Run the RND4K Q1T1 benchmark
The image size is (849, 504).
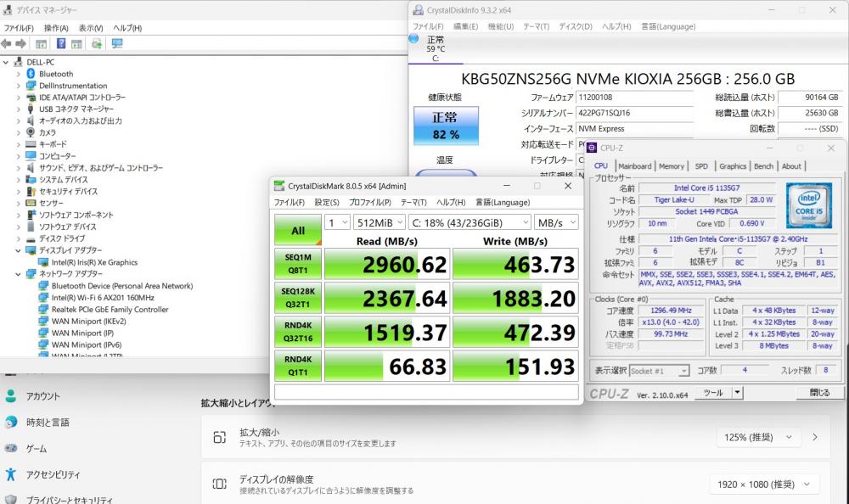click(x=298, y=366)
